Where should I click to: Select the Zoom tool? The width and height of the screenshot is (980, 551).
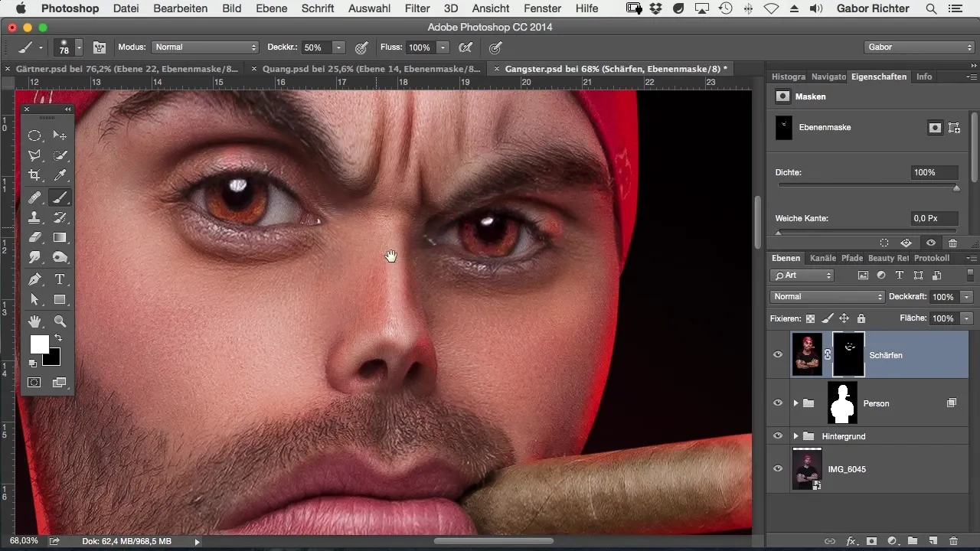pos(60,321)
